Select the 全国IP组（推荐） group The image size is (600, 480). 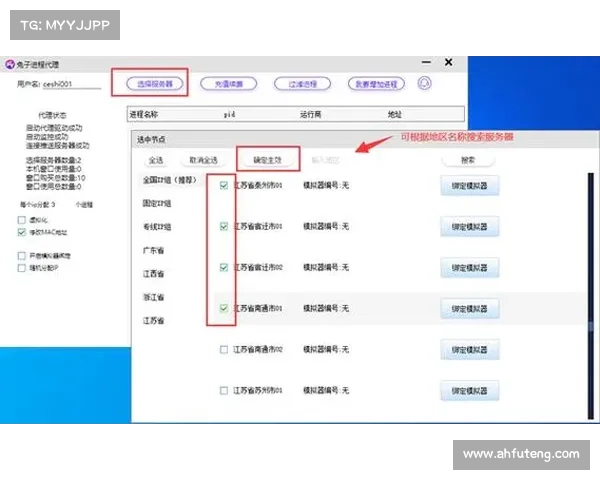tap(170, 180)
